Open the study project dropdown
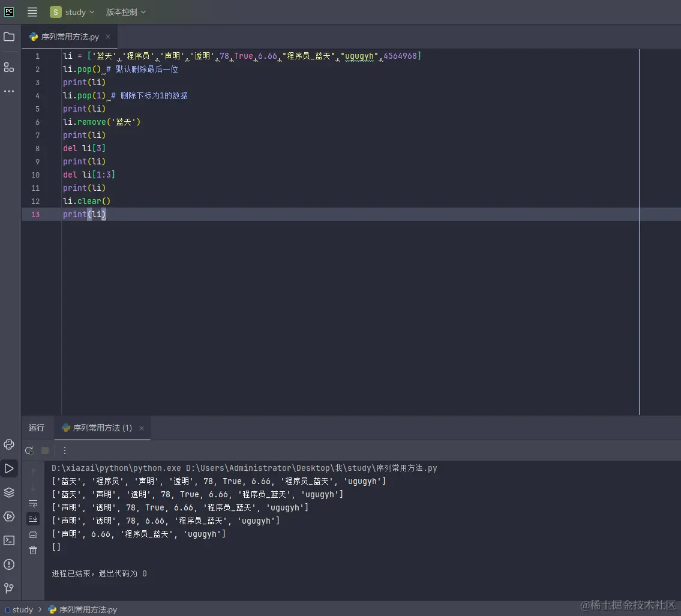 tap(72, 12)
